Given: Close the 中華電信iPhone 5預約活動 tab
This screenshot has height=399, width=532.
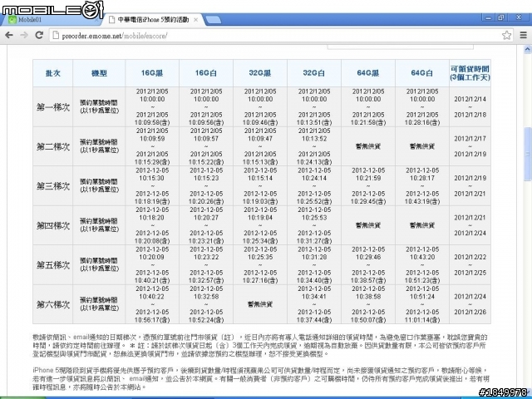Looking at the screenshot, I should click(196, 20).
